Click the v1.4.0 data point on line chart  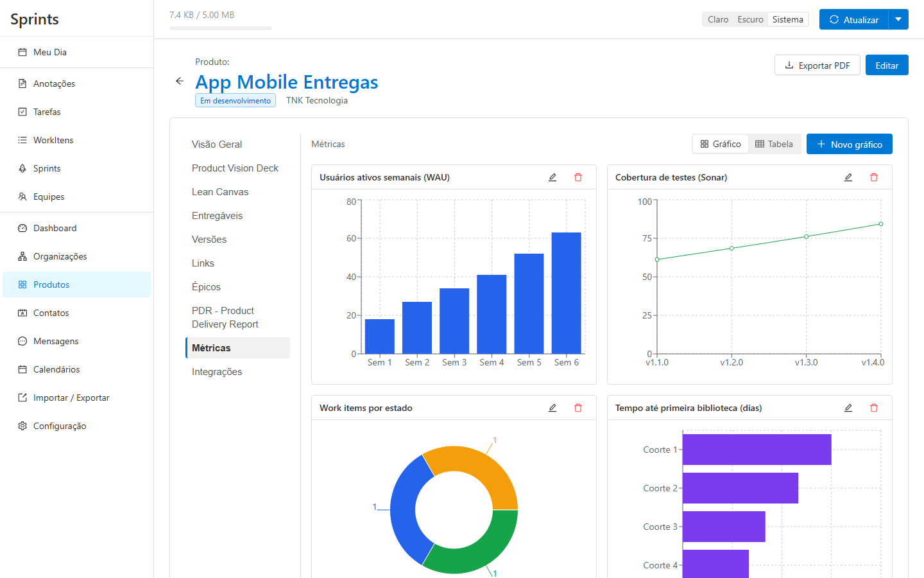tap(881, 224)
